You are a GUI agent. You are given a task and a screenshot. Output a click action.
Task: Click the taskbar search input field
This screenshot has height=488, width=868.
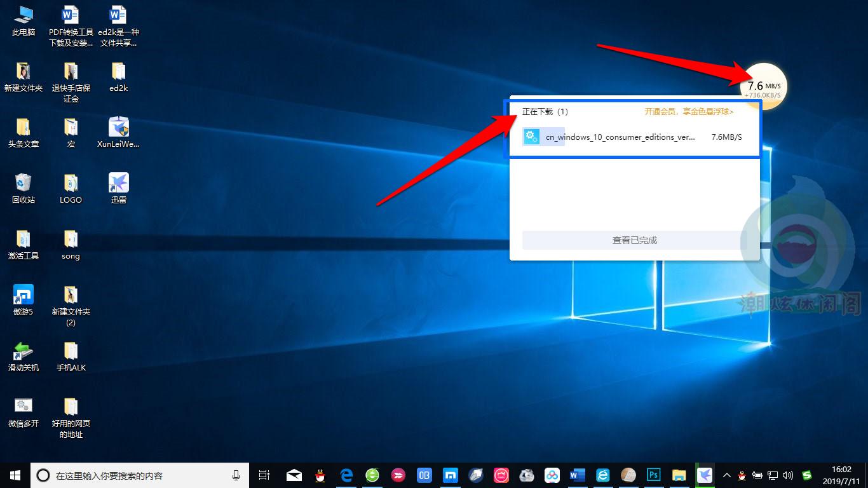(x=133, y=475)
